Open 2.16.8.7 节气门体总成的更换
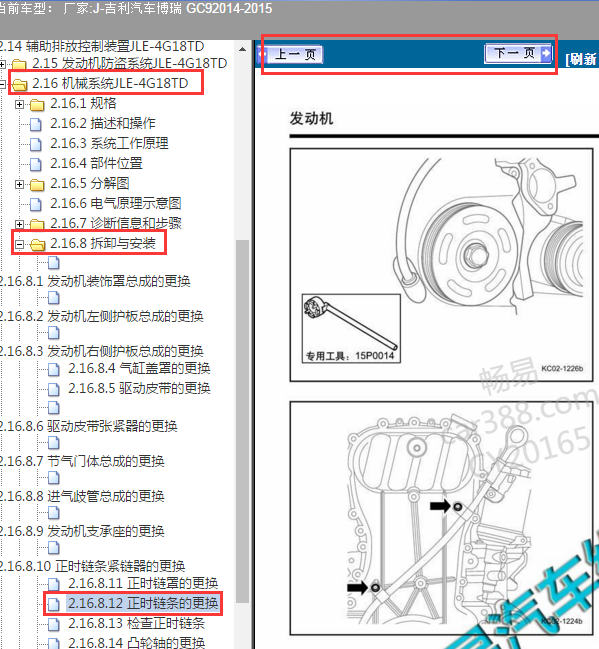 82,462
